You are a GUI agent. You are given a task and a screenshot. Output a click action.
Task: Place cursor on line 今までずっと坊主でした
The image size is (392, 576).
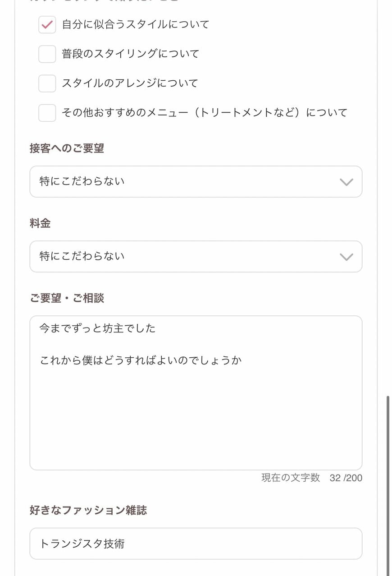[97, 328]
